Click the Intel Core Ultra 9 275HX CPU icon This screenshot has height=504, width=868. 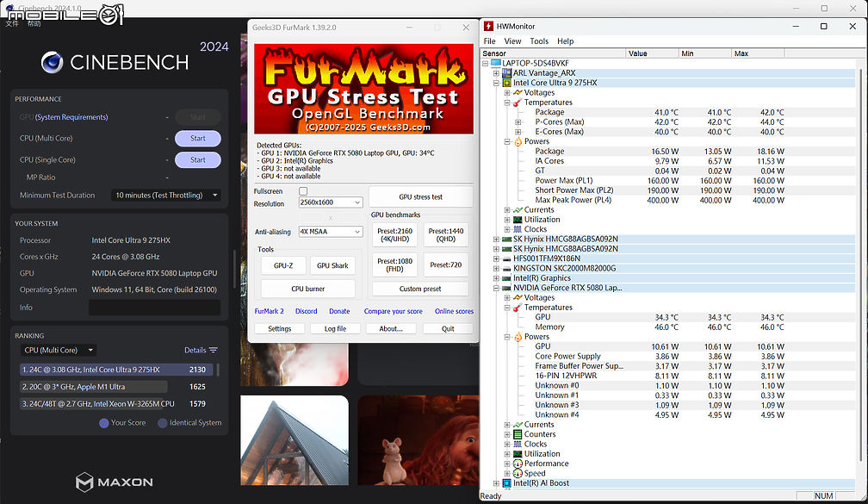(506, 83)
